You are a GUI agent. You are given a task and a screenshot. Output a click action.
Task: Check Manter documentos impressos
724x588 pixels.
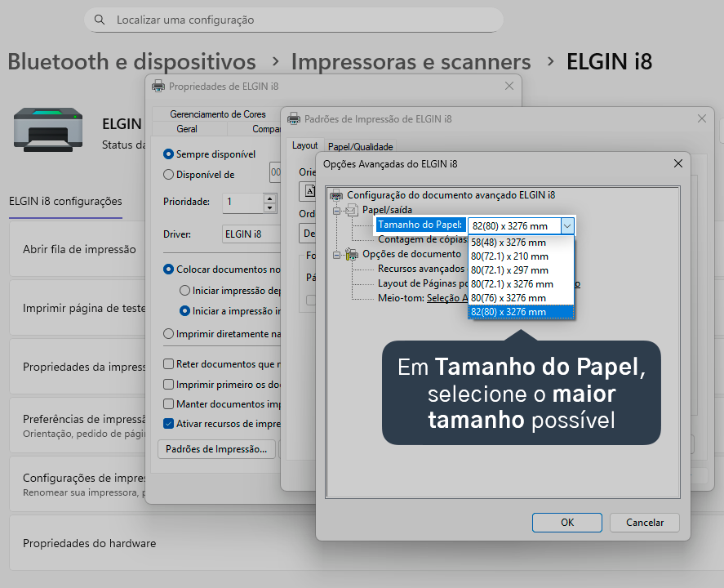[168, 403]
